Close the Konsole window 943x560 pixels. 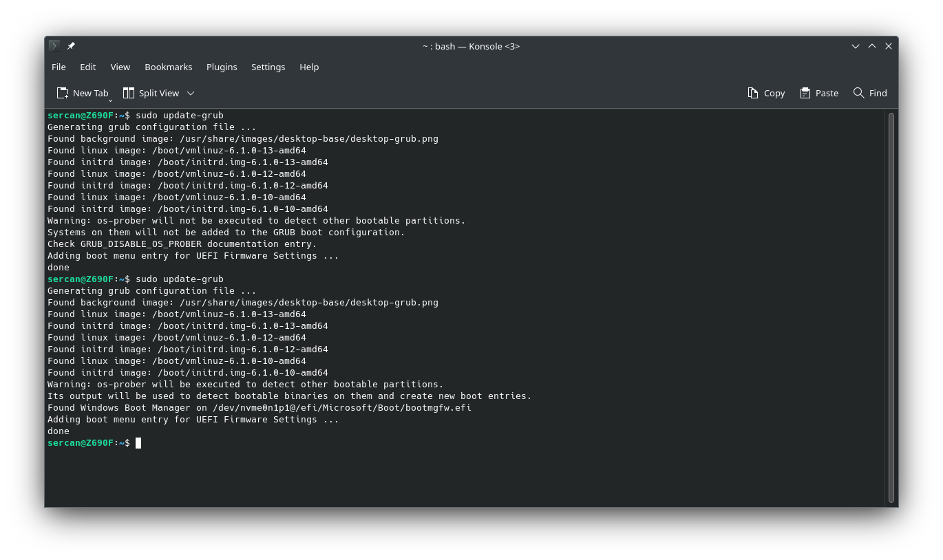889,46
